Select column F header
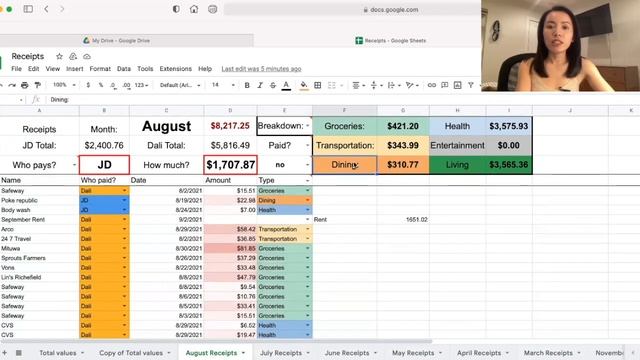 [x=344, y=110]
